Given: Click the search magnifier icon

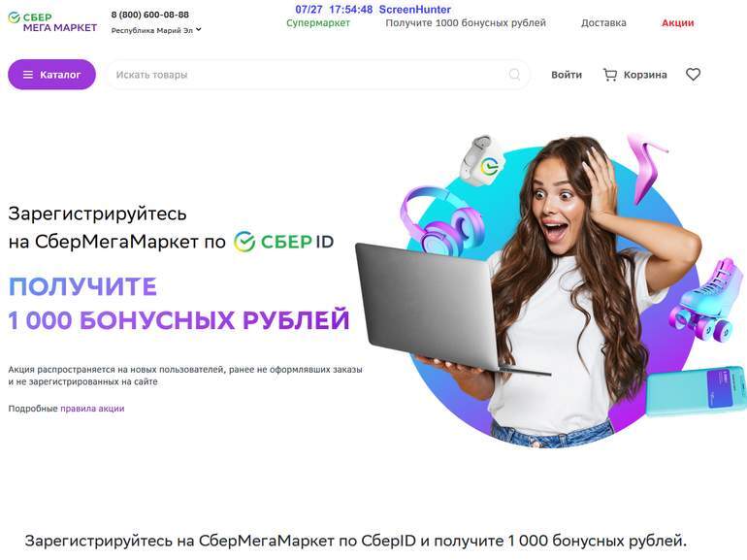Looking at the screenshot, I should 514,75.
